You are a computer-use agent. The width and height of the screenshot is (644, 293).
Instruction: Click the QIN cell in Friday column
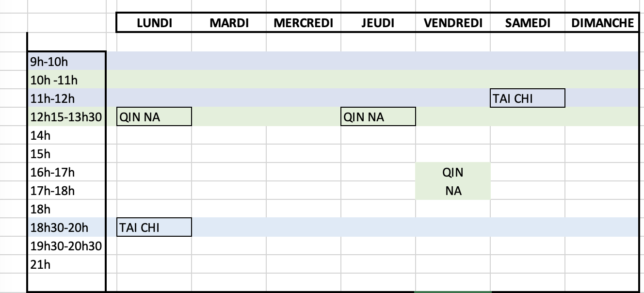click(x=453, y=172)
